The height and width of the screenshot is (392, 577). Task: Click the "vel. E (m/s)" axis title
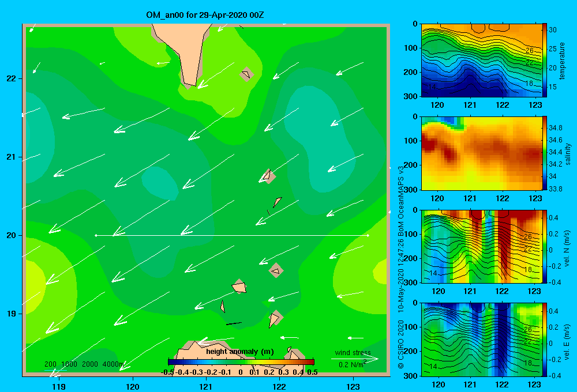(x=567, y=341)
